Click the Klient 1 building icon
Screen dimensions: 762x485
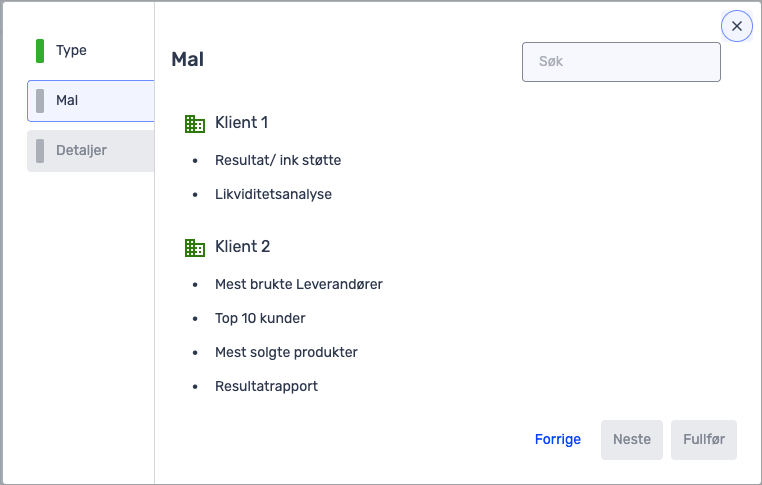(195, 124)
